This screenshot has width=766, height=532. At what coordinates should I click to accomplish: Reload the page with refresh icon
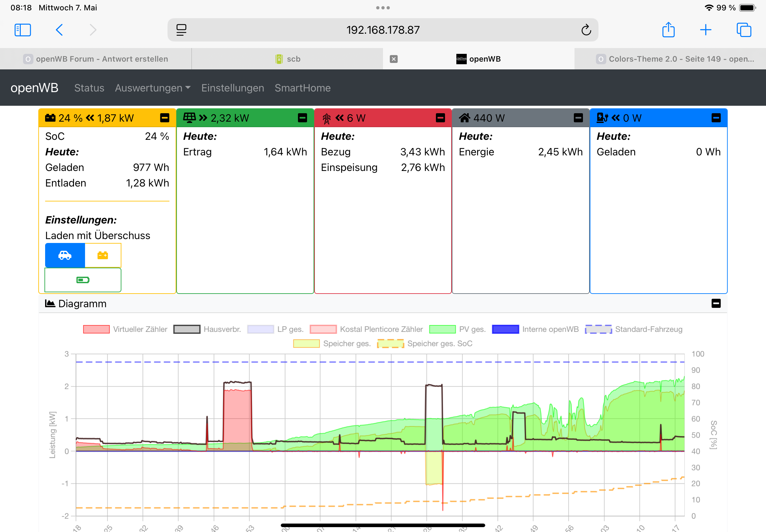coord(586,30)
